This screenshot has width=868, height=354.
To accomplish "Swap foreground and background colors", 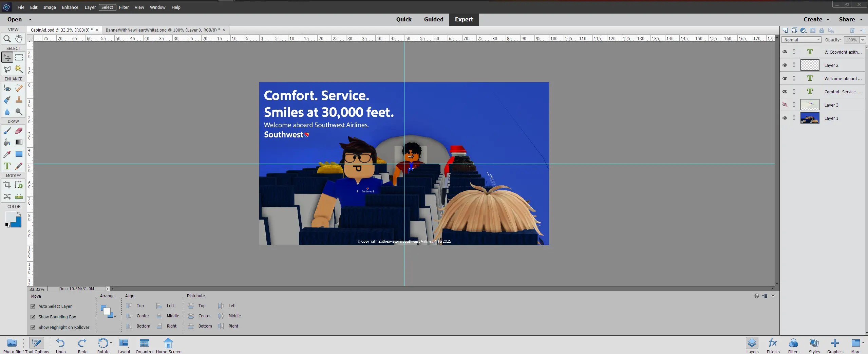I will point(19,214).
